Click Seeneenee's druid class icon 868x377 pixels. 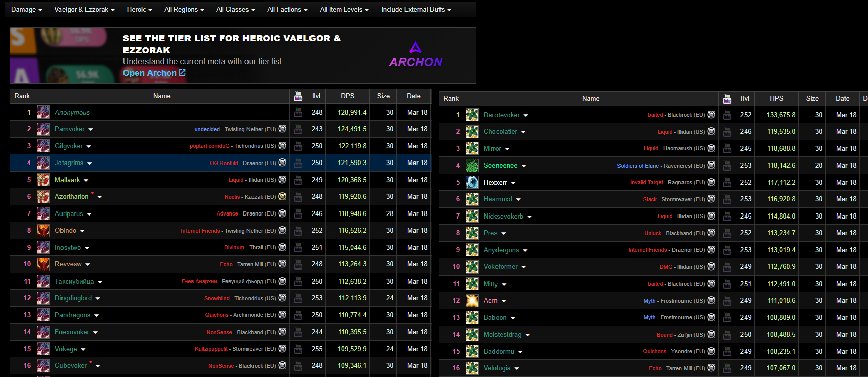[472, 166]
